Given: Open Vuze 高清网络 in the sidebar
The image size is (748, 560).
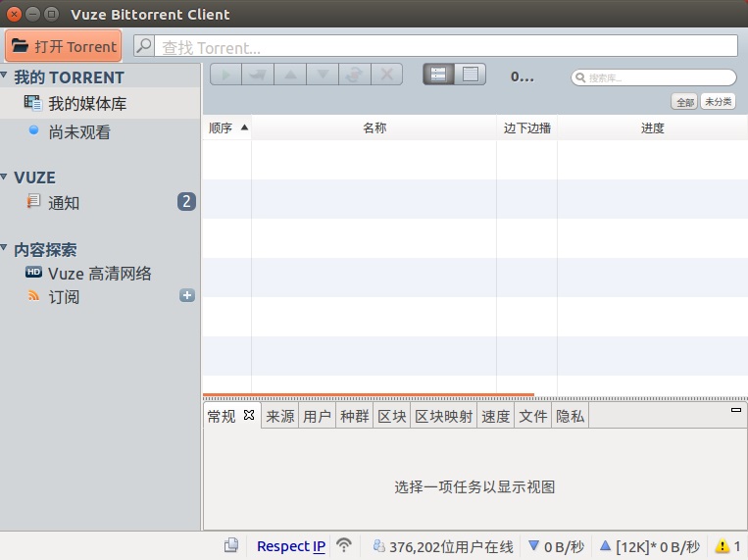Looking at the screenshot, I should coord(100,273).
